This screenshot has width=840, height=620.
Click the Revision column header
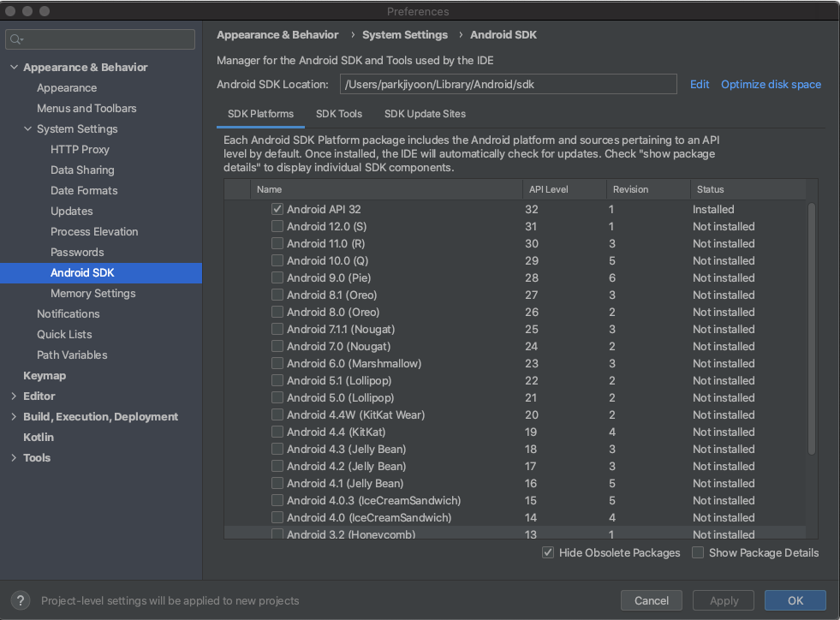click(x=648, y=189)
